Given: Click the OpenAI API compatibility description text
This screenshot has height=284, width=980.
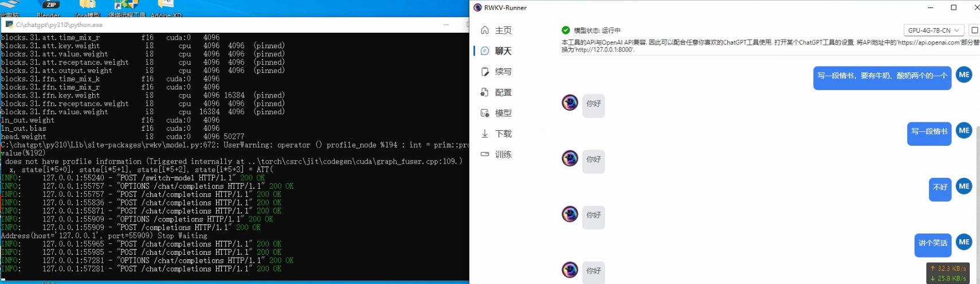Looking at the screenshot, I should pyautogui.click(x=770, y=46).
